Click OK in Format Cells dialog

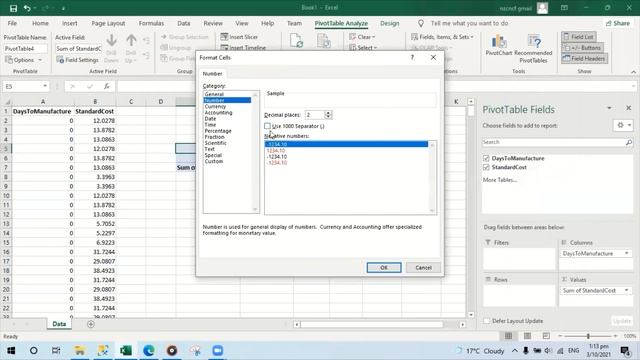[384, 268]
